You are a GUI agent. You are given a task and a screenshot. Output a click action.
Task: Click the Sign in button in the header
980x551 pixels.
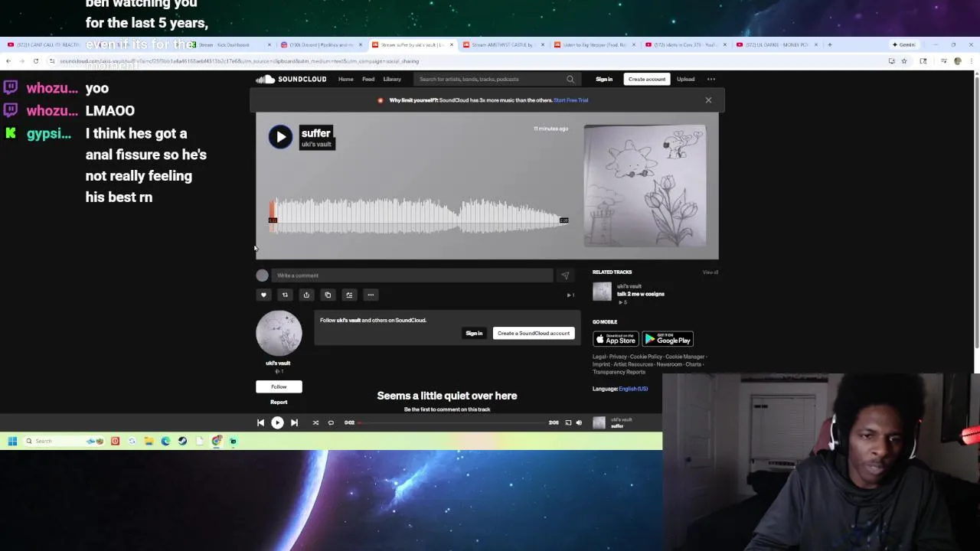click(x=604, y=79)
